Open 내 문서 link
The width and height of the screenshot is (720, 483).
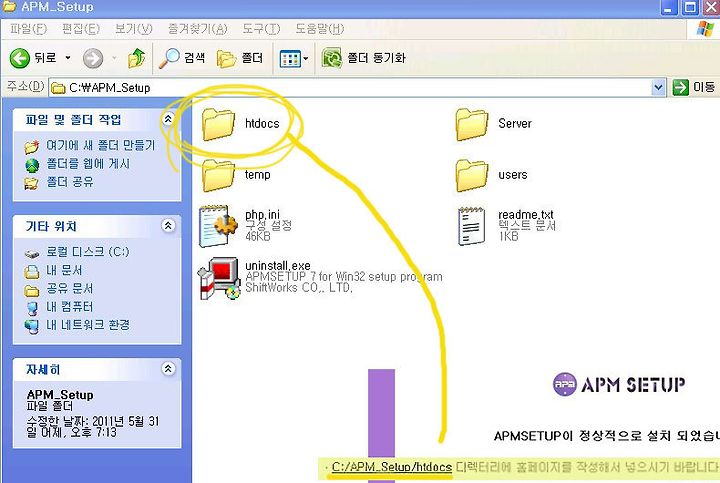click(64, 270)
